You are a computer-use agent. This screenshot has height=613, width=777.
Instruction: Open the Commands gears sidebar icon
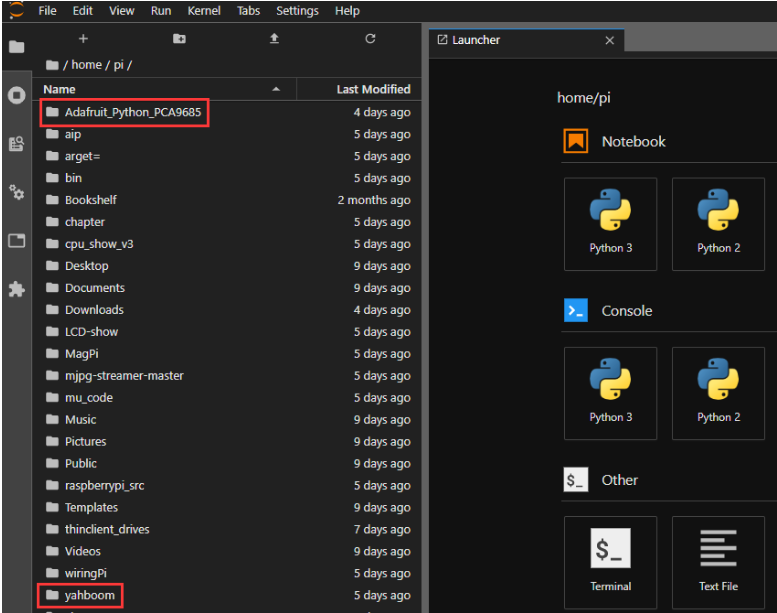(17, 192)
